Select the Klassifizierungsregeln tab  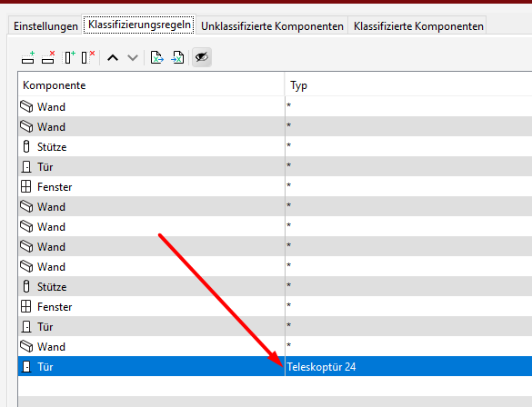[139, 25]
